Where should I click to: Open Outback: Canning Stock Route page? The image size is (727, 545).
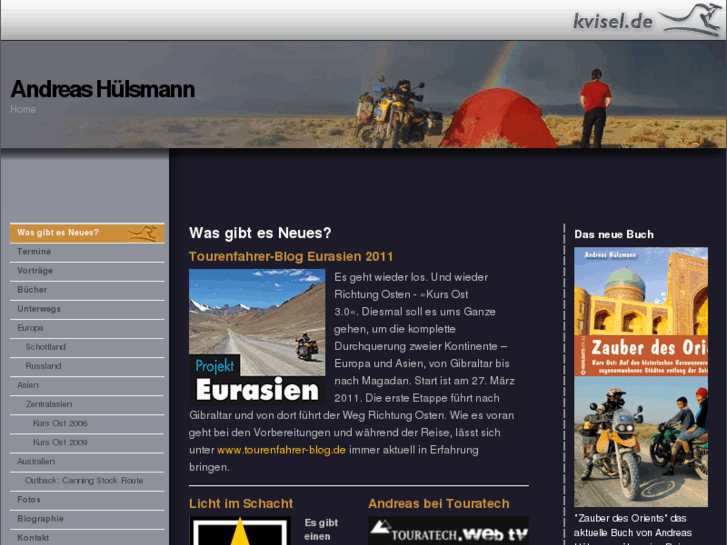click(x=87, y=481)
